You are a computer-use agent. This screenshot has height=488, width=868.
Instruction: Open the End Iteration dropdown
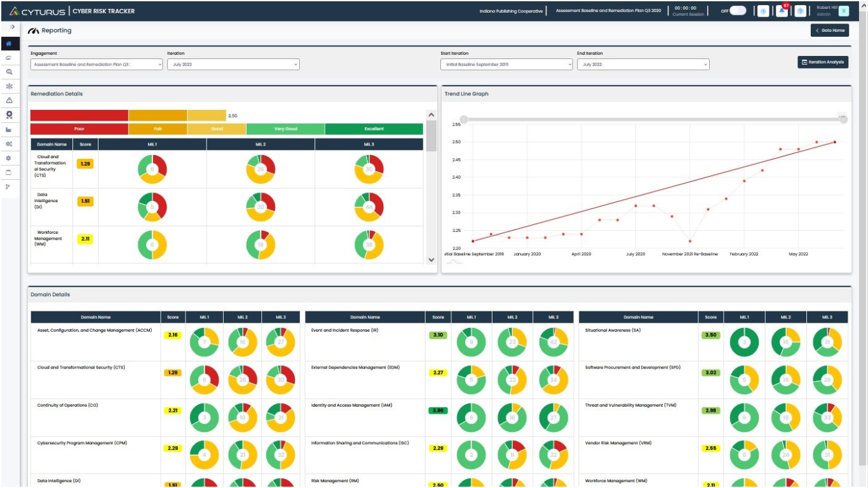click(x=643, y=64)
